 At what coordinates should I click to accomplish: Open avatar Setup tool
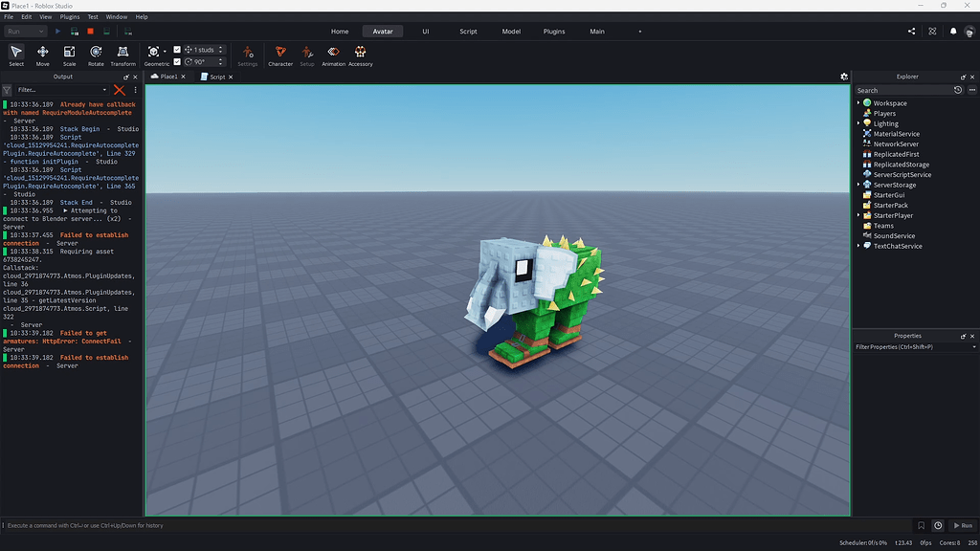[307, 55]
